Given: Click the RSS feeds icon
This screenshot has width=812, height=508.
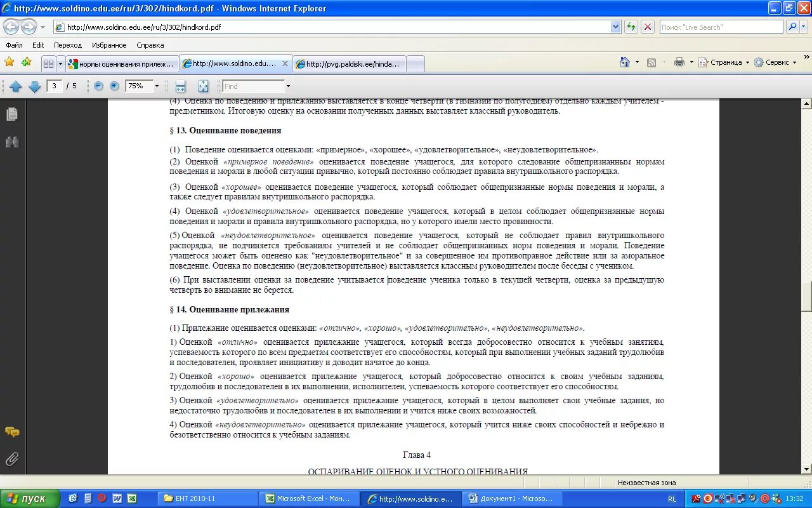Looking at the screenshot, I should point(651,62).
